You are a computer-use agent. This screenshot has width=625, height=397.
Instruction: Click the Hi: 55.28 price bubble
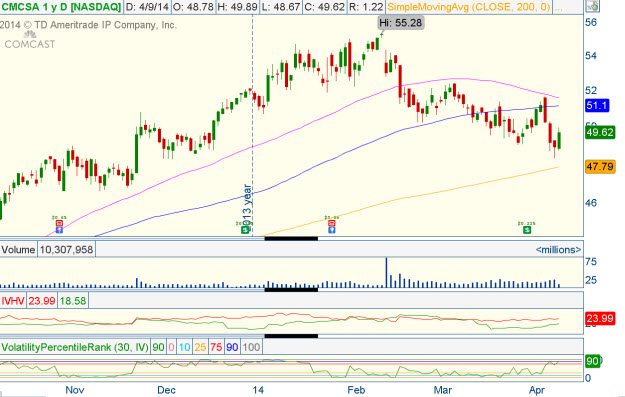(x=401, y=23)
